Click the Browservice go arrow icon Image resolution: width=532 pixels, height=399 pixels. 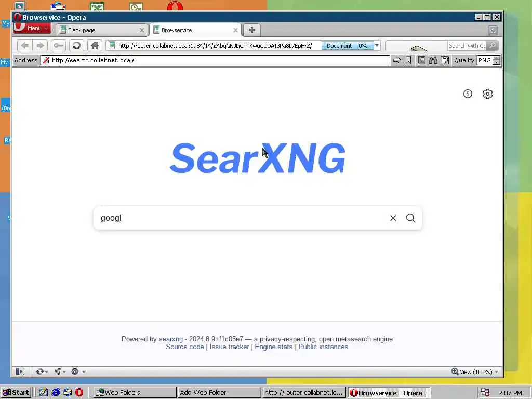click(x=397, y=60)
